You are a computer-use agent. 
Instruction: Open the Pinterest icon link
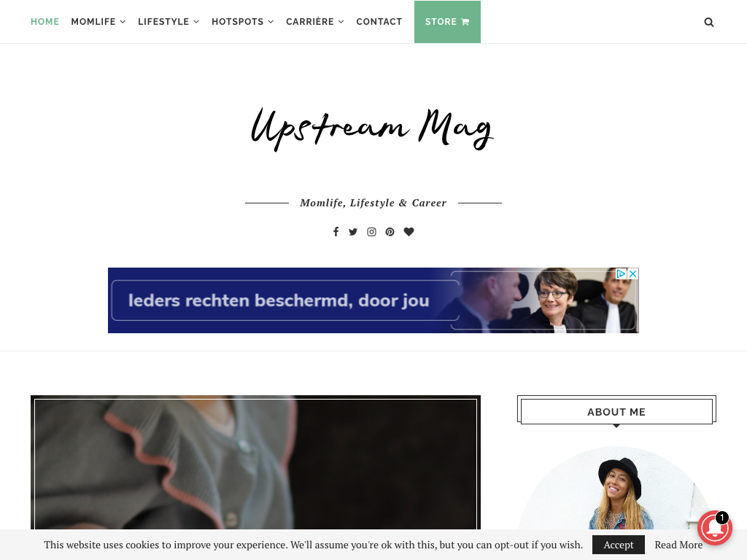click(390, 232)
